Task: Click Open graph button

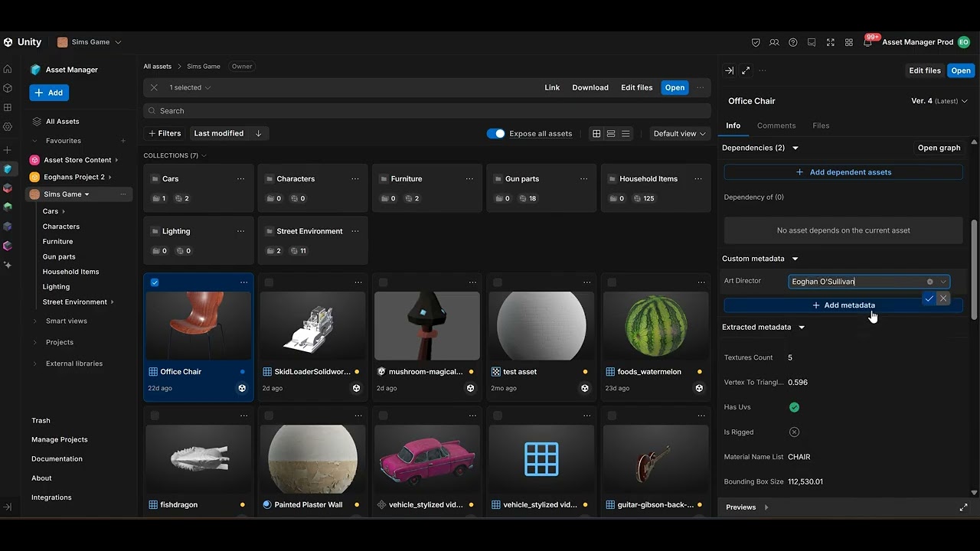Action: click(939, 148)
